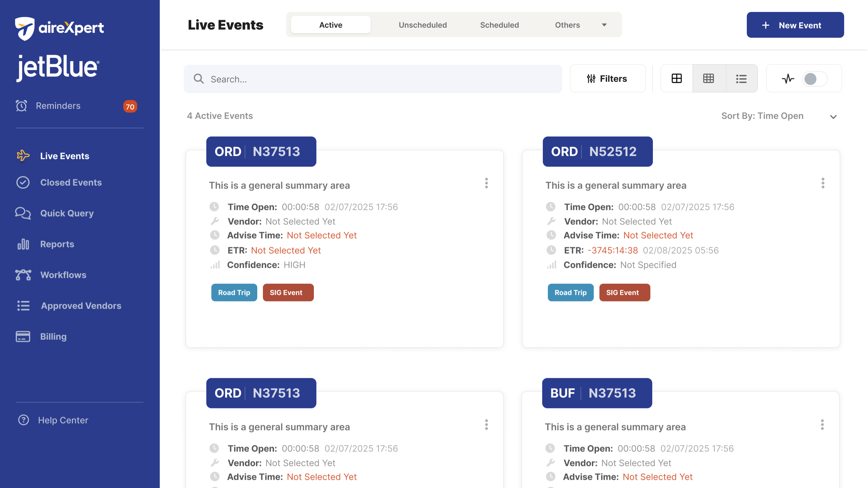Switch to the Unscheduled tab
This screenshot has width=868, height=488.
[x=423, y=25]
